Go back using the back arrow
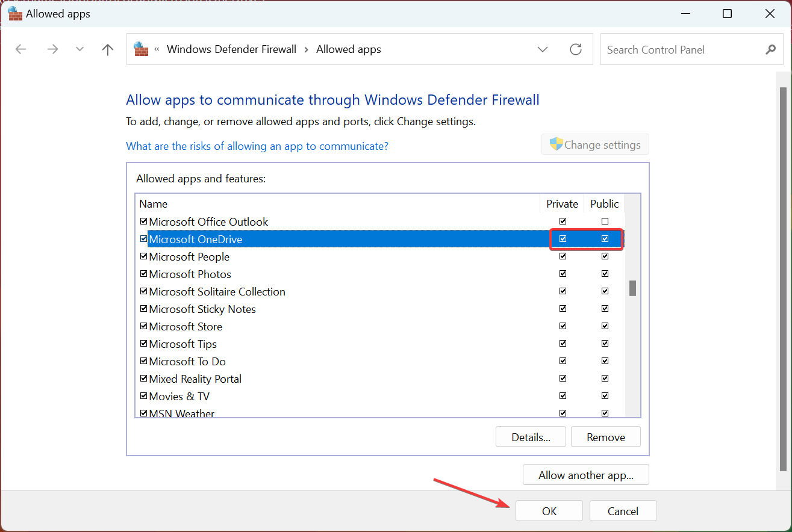This screenshot has width=792, height=532. click(x=21, y=49)
